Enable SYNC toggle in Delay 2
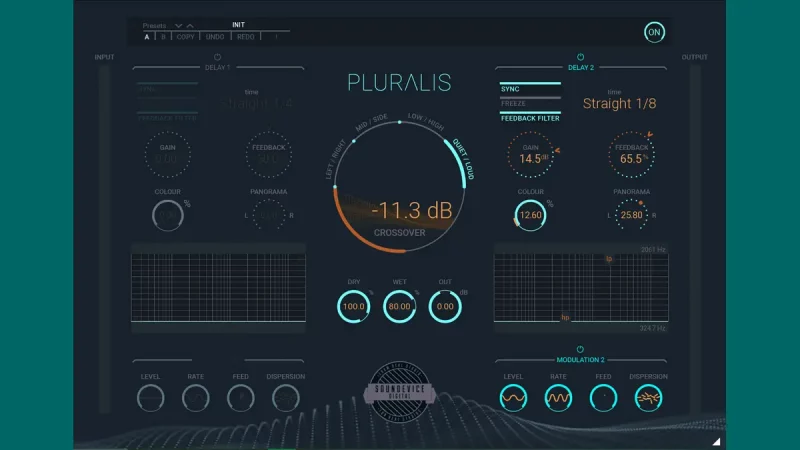Viewport: 800px width, 450px height. point(530,88)
